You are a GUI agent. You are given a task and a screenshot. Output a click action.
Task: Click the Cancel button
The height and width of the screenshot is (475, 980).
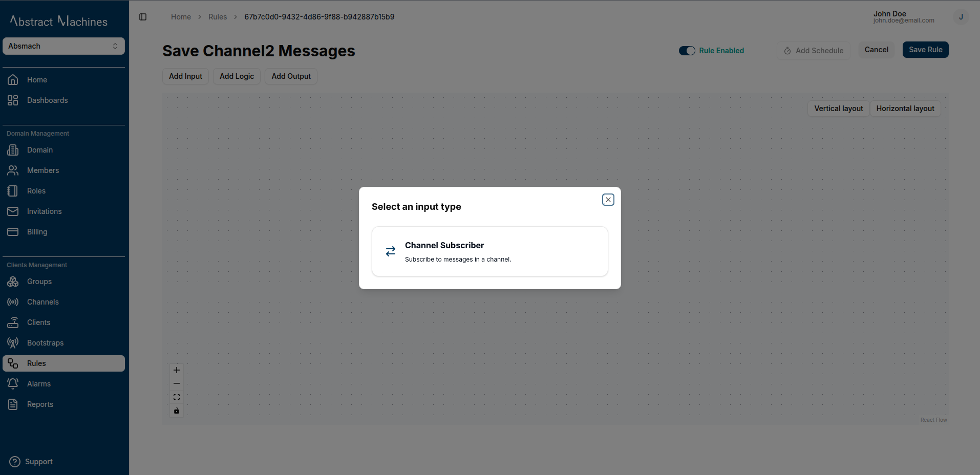coord(876,50)
